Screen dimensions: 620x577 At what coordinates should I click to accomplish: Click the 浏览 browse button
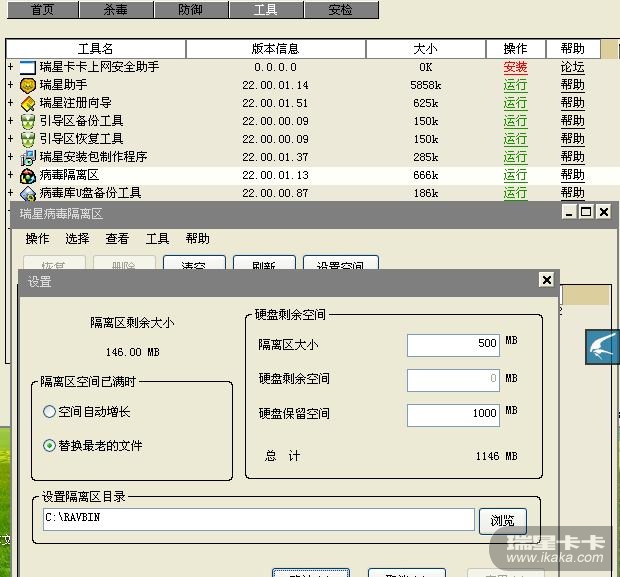pos(503,521)
